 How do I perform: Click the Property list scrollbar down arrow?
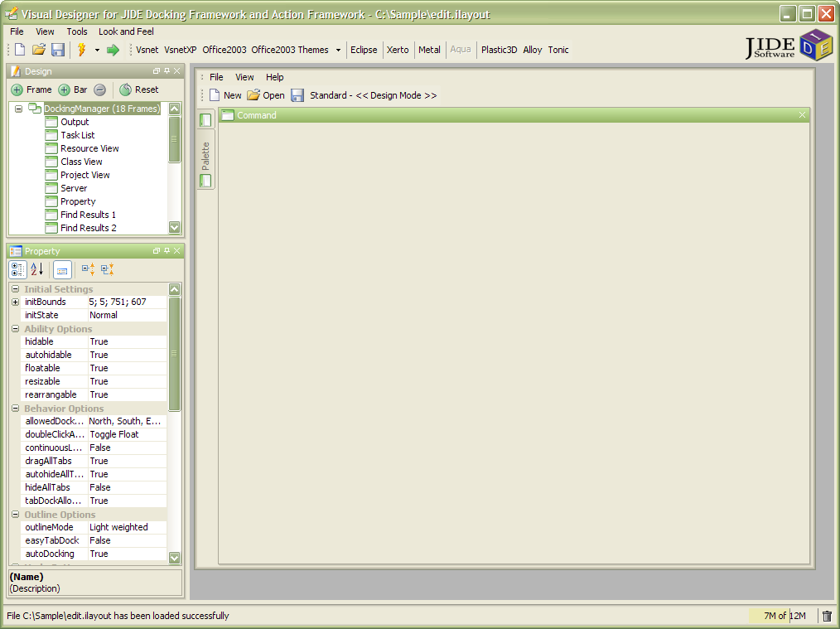(x=175, y=558)
